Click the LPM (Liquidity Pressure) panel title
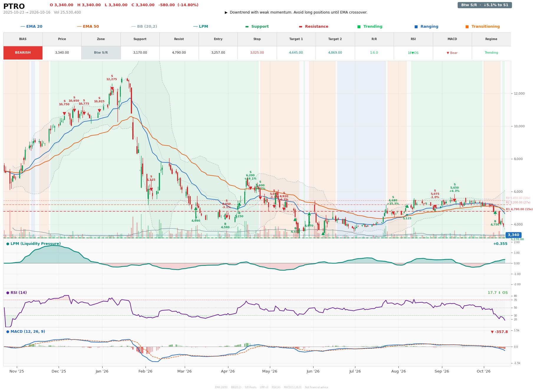 34,244
